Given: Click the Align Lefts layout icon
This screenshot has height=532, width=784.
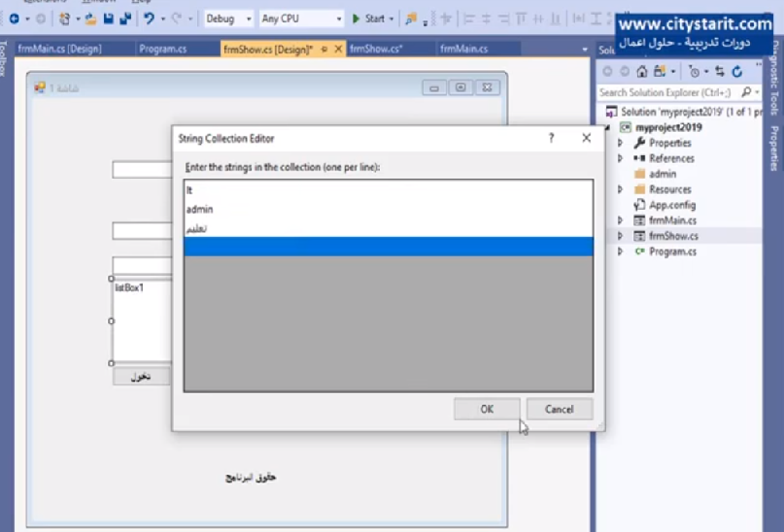Looking at the screenshot, I should (468, 19).
